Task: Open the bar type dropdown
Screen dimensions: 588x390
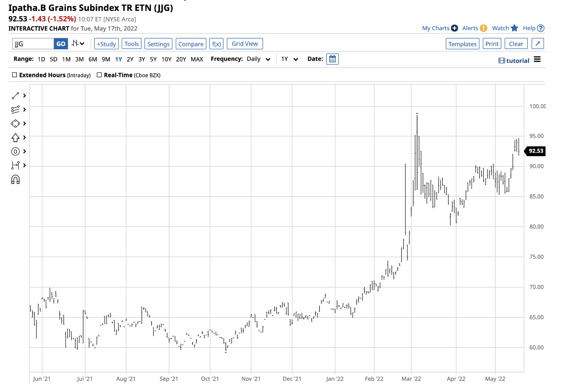Action: 79,44
